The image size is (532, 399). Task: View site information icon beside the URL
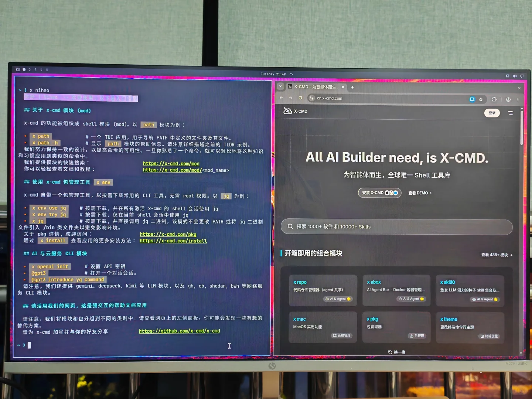click(311, 98)
